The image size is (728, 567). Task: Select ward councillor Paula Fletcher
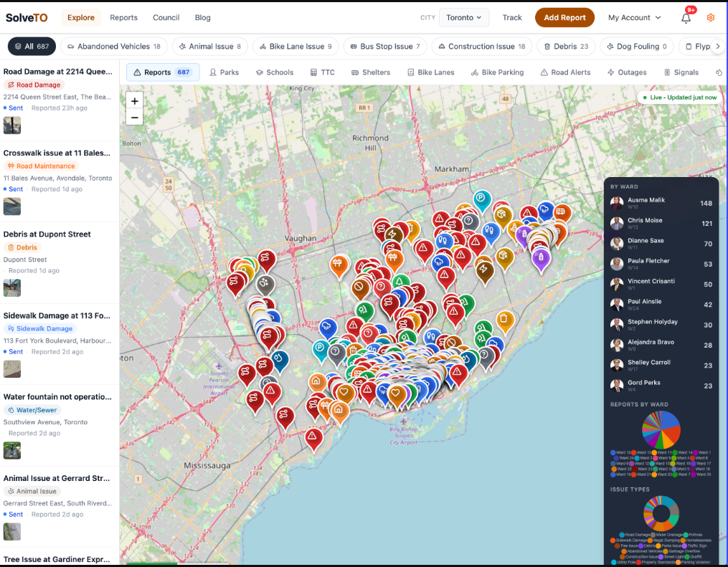661,264
